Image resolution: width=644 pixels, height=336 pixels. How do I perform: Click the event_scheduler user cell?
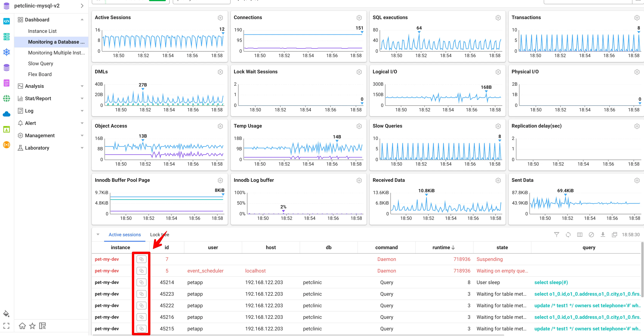(205, 271)
